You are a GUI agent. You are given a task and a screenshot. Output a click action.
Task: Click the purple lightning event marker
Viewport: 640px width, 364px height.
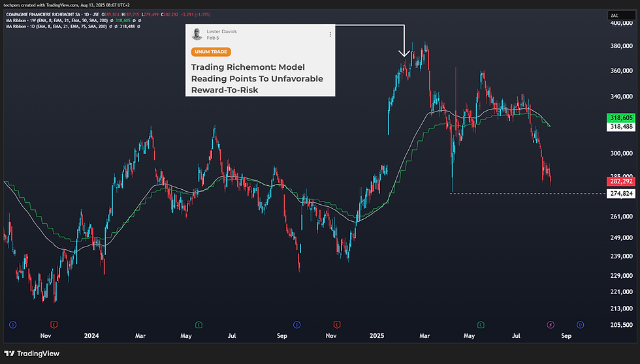pos(551,325)
